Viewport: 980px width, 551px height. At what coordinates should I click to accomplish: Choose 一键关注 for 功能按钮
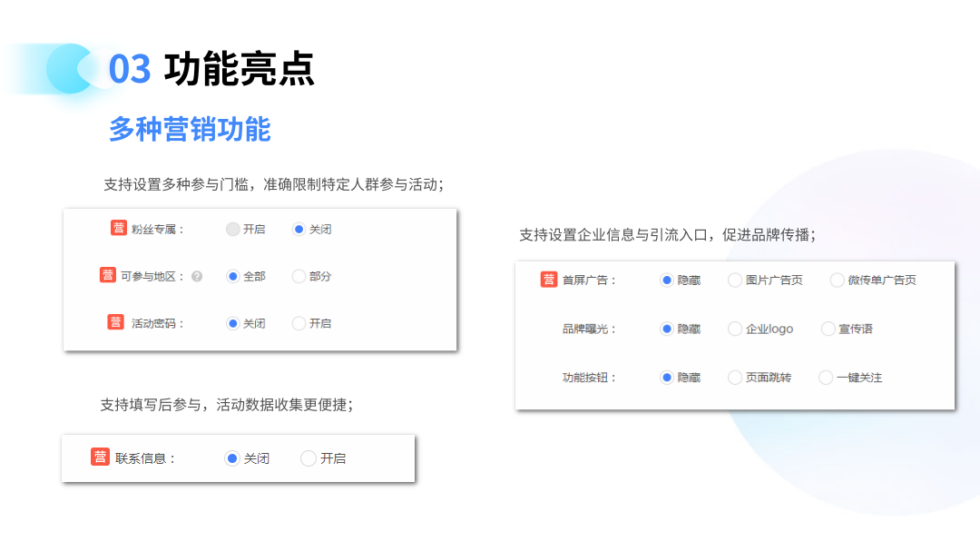[826, 378]
